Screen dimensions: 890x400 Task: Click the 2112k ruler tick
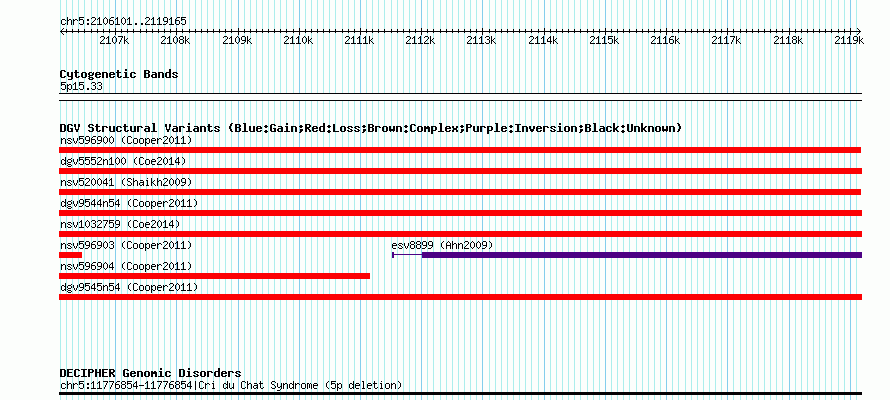pos(421,40)
